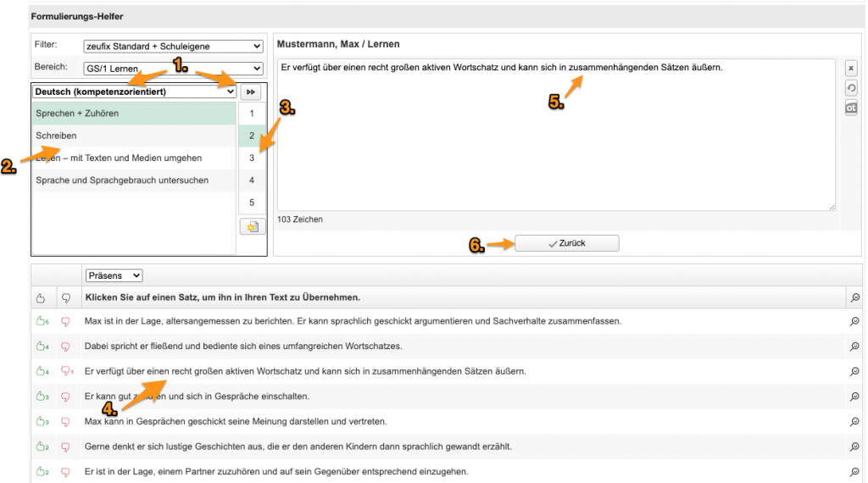
Task: Click the new sentence icon below grade levels
Action: (253, 227)
